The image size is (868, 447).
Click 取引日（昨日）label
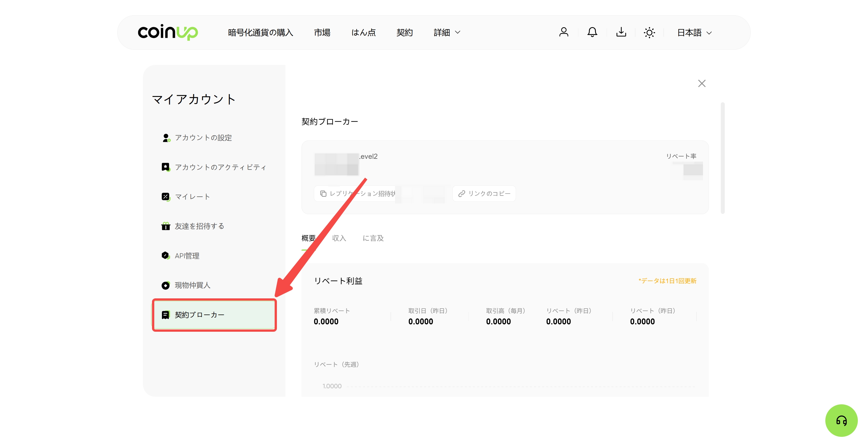tap(428, 311)
